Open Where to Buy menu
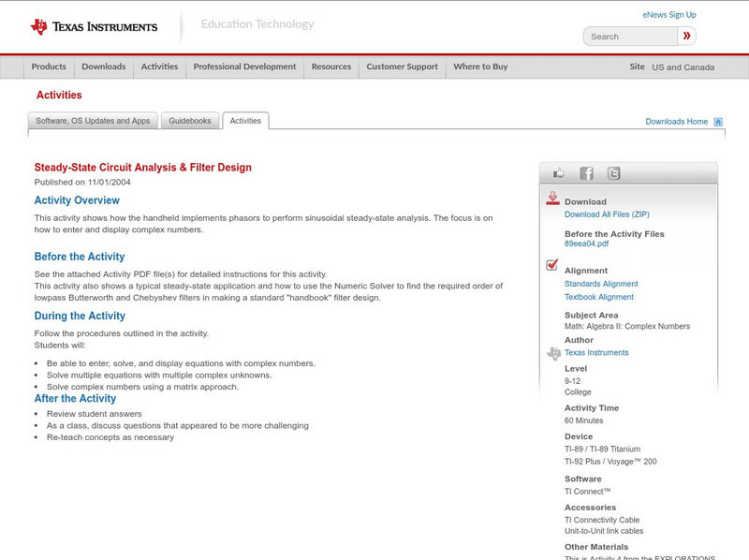This screenshot has width=749, height=560. pos(480,66)
